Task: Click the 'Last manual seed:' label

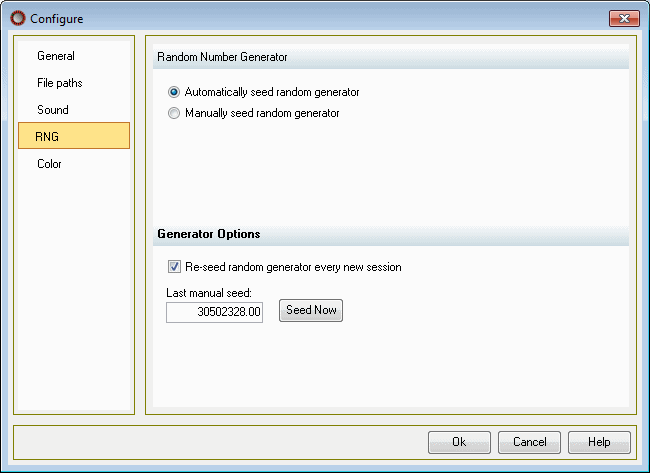Action: point(209,293)
